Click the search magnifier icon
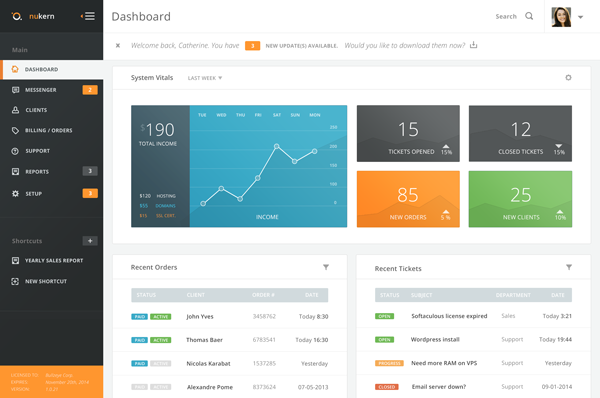600x398 pixels. coord(529,16)
